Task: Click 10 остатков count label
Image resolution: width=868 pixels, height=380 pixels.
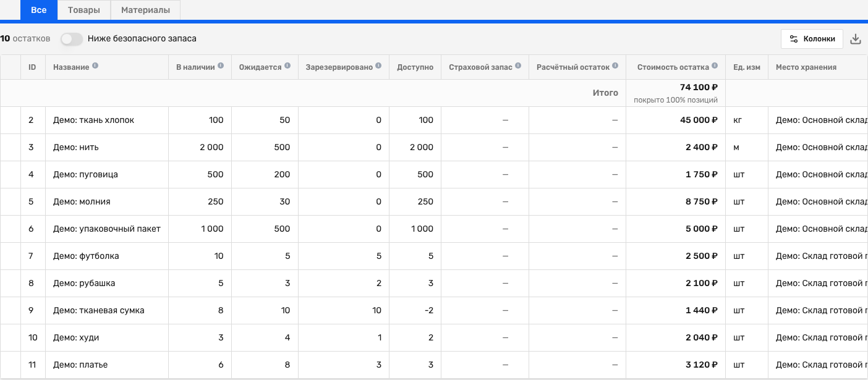Action: [x=25, y=39]
